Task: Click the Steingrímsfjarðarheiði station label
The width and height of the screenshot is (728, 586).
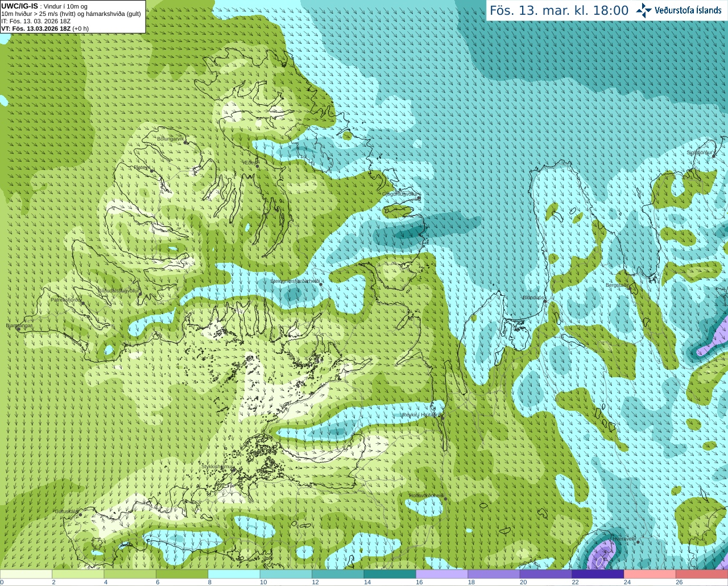Action: coord(295,281)
